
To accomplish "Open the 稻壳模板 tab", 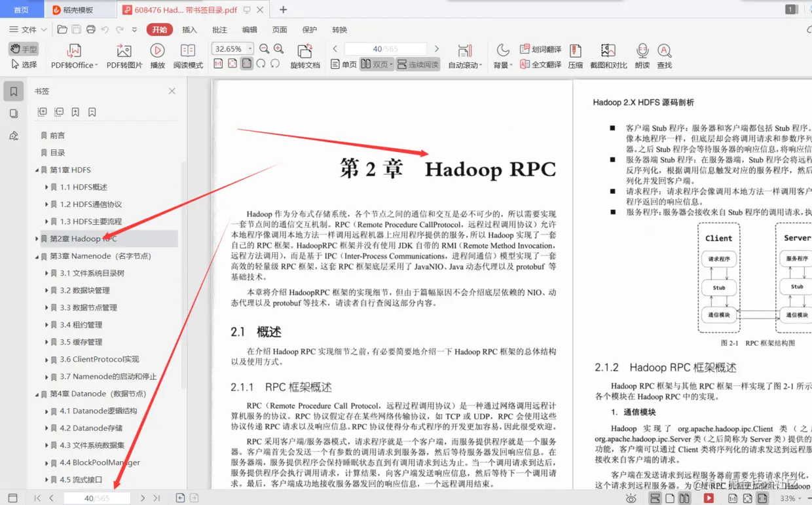I will pos(81,10).
